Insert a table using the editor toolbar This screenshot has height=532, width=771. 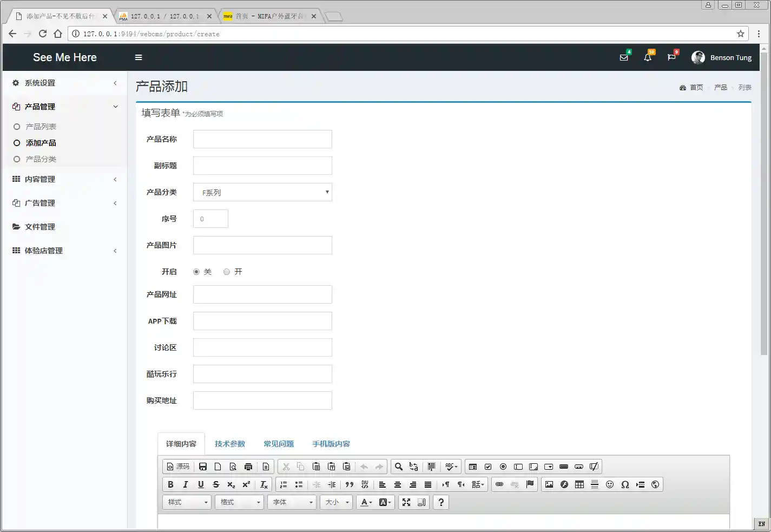click(579, 484)
